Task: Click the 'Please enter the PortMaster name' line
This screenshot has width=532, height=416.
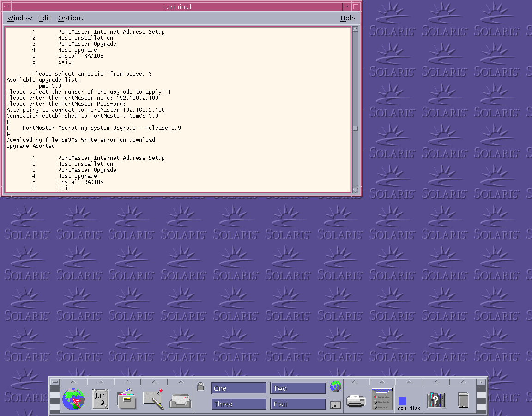Action: click(83, 98)
